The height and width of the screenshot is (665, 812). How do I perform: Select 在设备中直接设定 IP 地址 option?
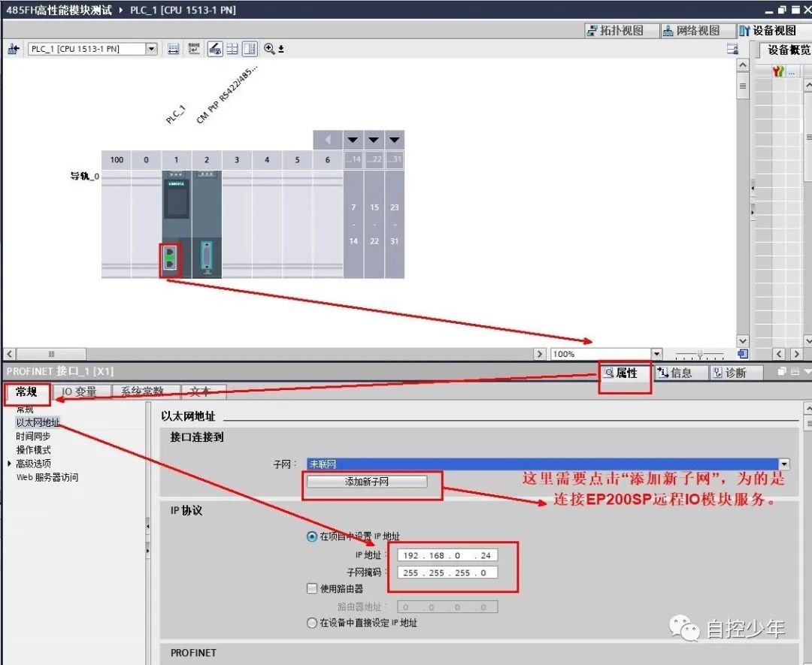click(311, 623)
